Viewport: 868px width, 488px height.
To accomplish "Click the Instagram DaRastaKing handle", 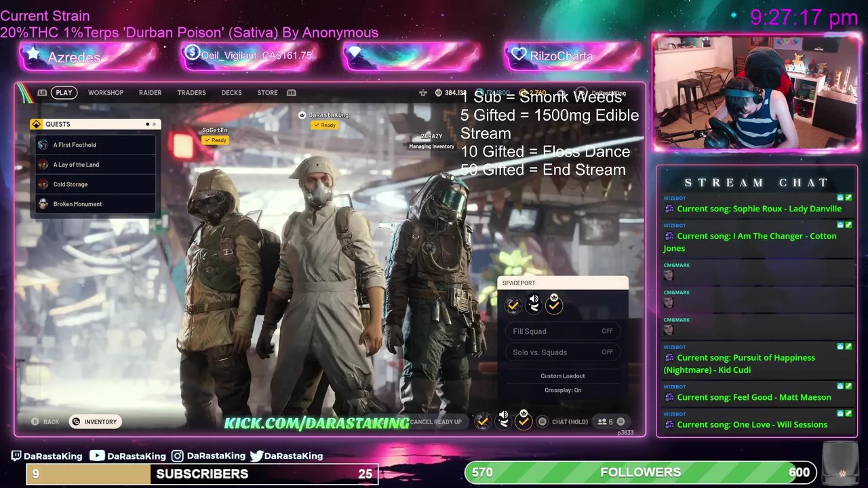I will click(x=208, y=456).
